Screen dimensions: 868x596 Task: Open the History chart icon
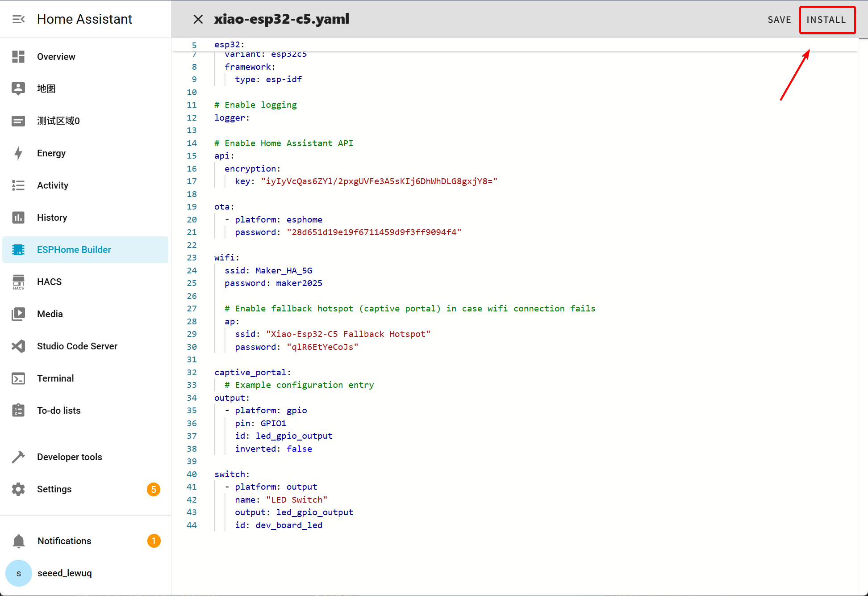point(18,218)
